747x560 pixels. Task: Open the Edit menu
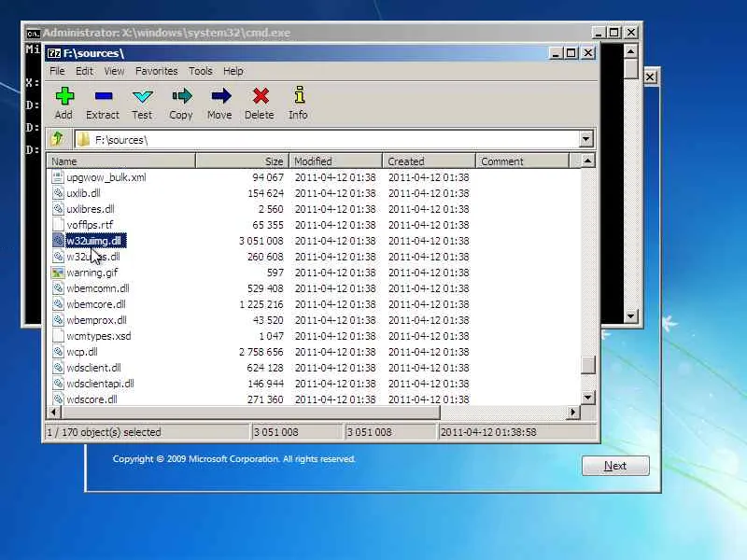(84, 71)
